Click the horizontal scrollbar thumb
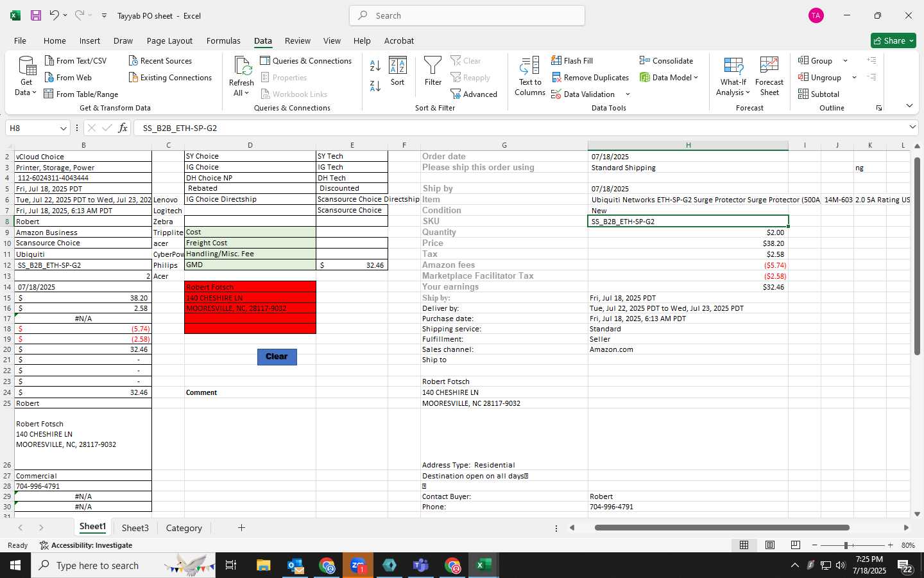Screen dimensions: 924x578 pos(722,528)
